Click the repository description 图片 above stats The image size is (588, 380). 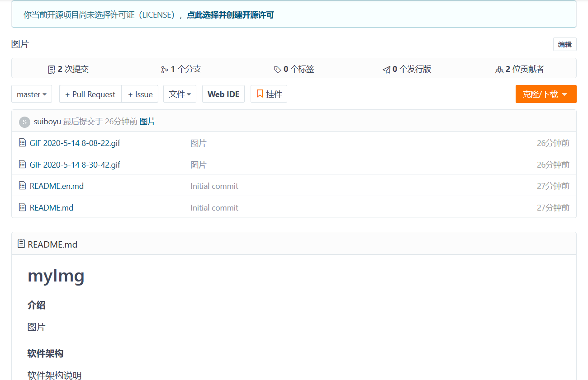(20, 44)
